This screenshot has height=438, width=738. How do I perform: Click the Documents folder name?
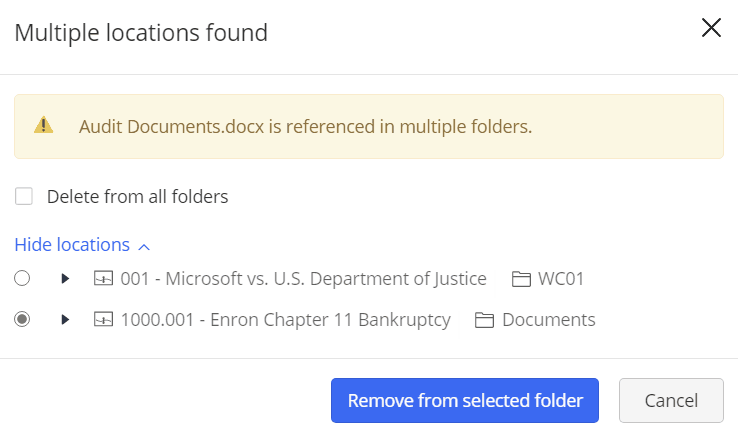coord(548,320)
